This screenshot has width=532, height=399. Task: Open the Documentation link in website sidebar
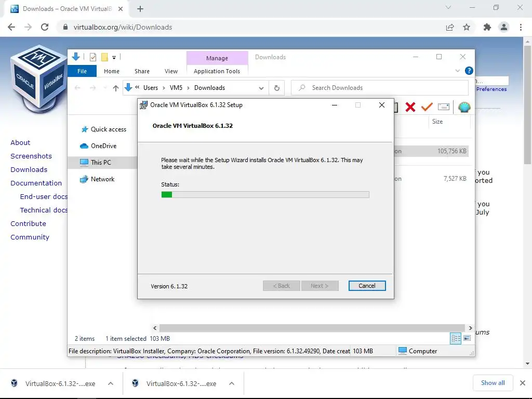click(x=36, y=183)
